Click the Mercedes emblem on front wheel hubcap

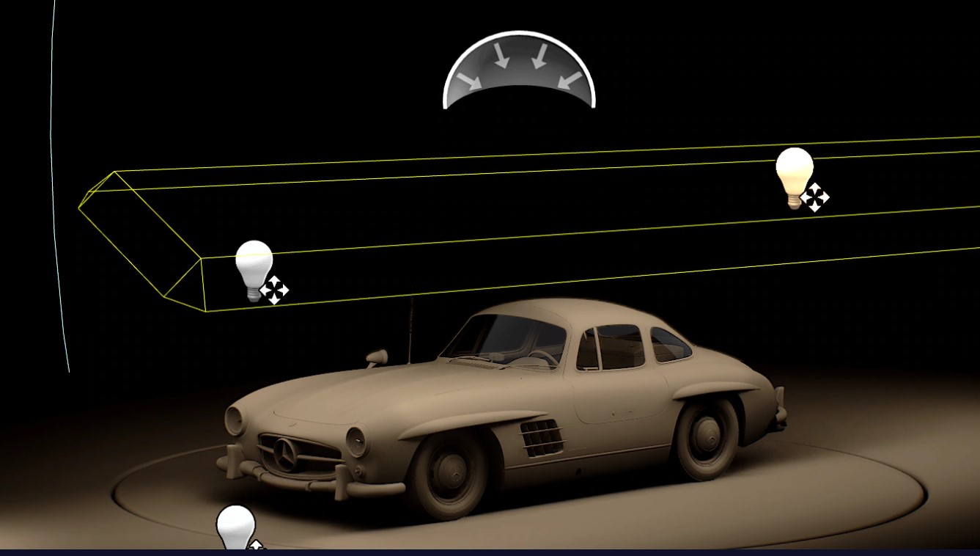pos(449,467)
